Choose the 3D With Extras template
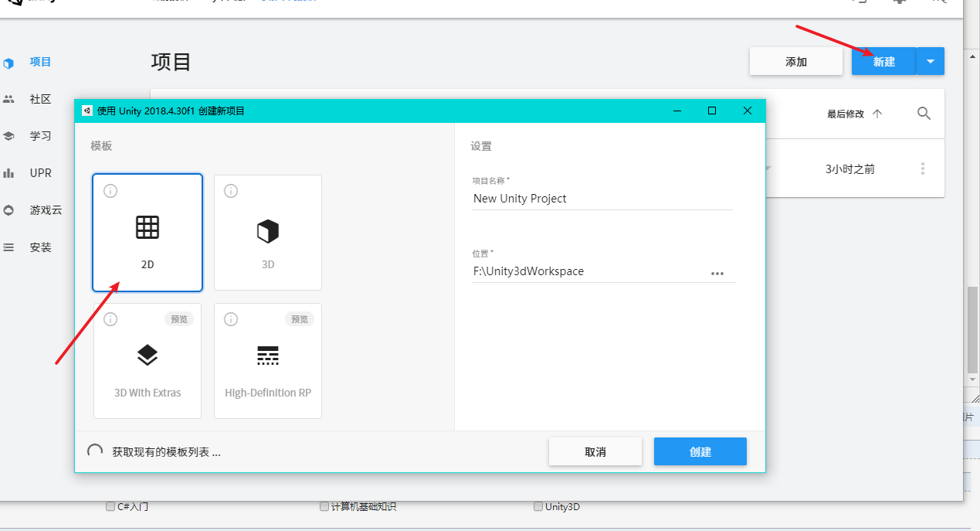Screen dimensions: 980x531 [x=148, y=361]
